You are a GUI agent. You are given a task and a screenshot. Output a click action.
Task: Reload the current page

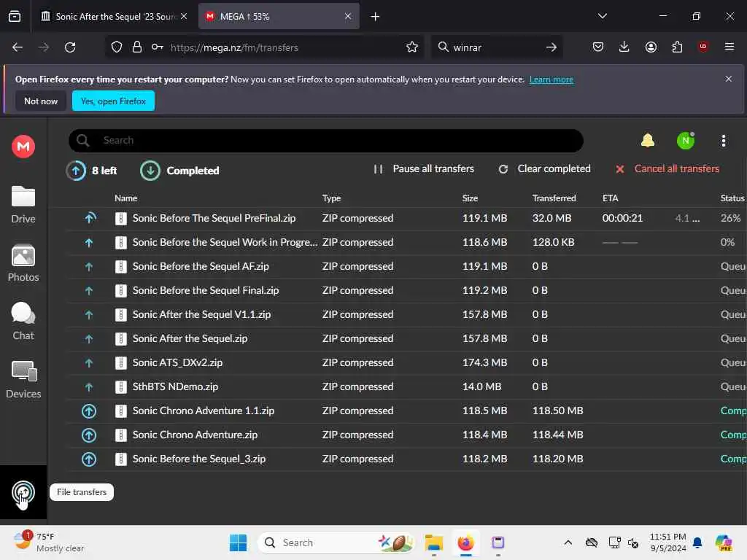70,47
